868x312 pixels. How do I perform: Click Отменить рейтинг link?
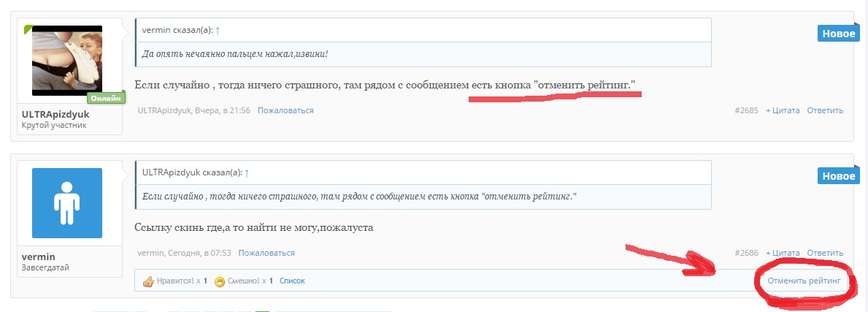pyautogui.click(x=804, y=281)
